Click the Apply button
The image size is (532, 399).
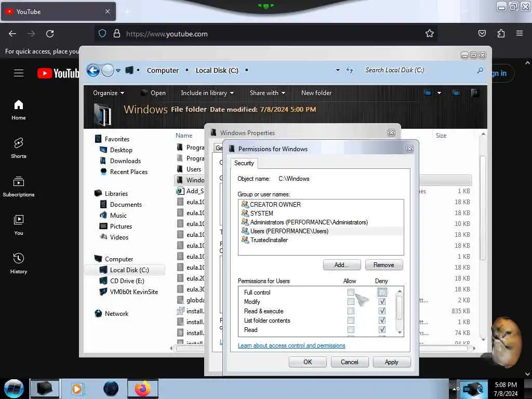pos(392,362)
